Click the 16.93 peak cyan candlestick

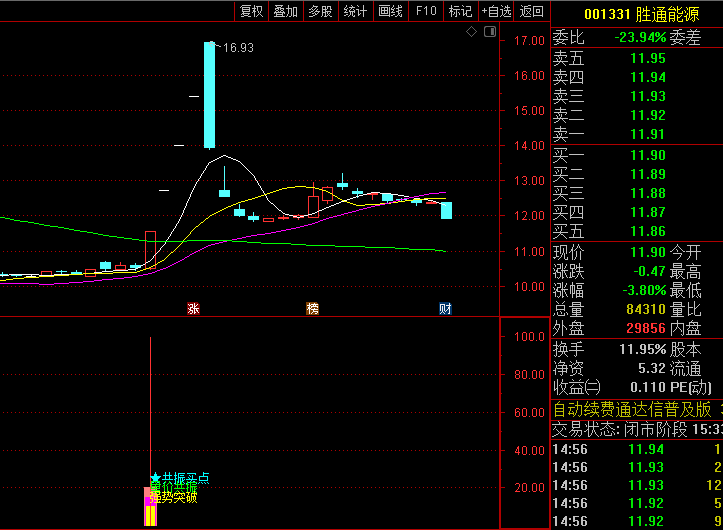209,95
